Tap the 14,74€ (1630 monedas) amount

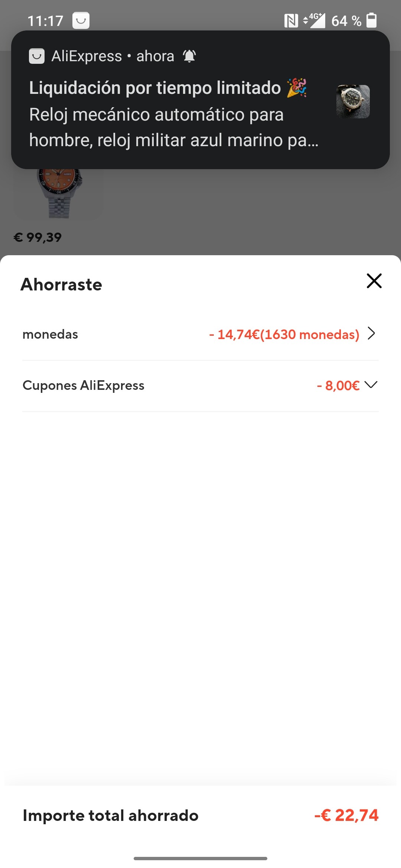coord(284,334)
